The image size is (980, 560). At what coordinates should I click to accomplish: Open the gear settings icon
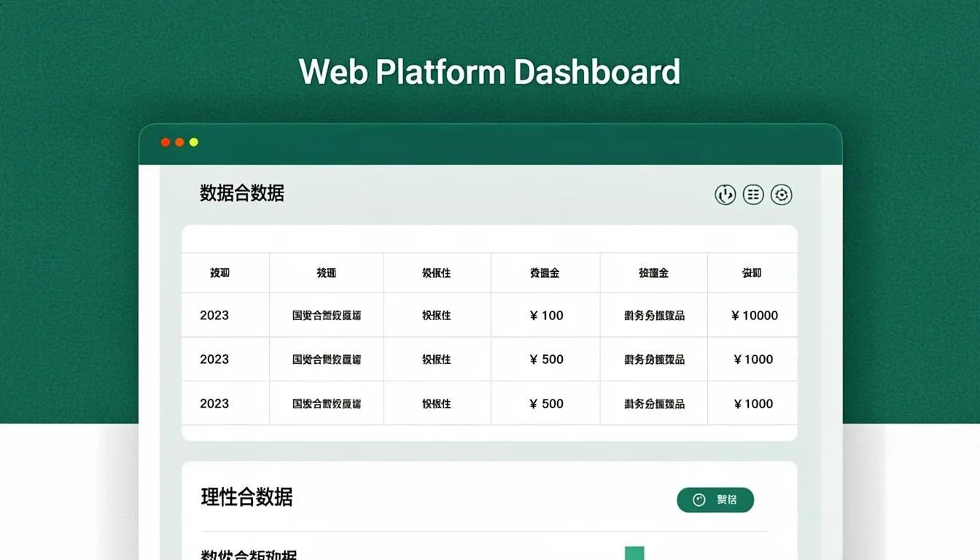point(781,195)
